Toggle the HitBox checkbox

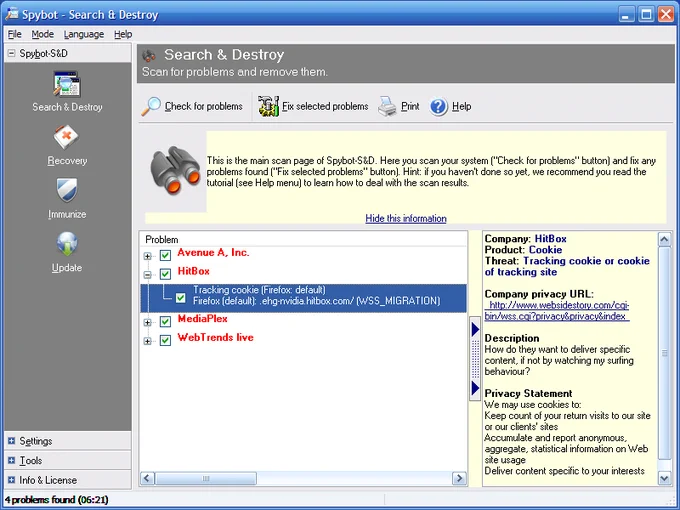pyautogui.click(x=165, y=274)
